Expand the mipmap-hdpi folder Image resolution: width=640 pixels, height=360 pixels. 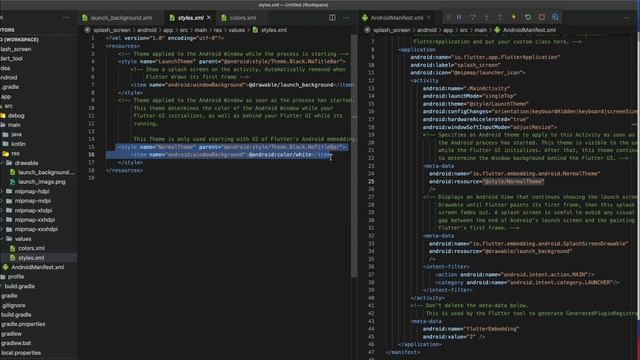pos(32,191)
